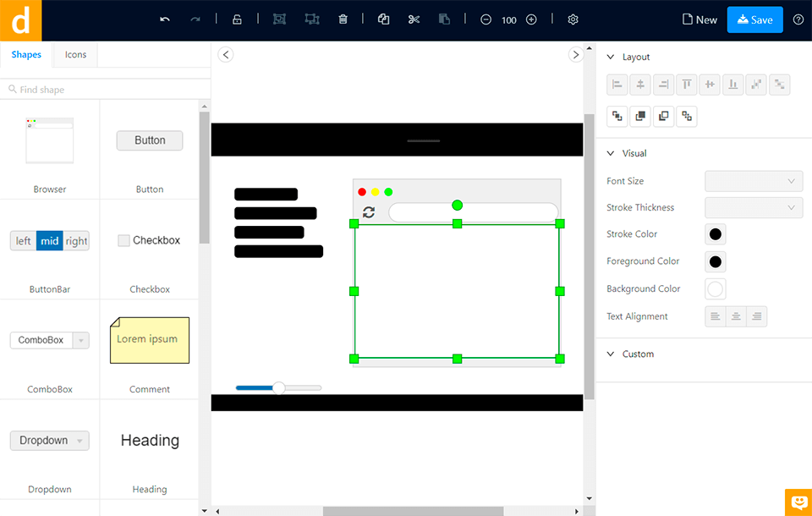Screen dimensions: 812x516
Task: Set text alignment to center
Action: coord(735,316)
